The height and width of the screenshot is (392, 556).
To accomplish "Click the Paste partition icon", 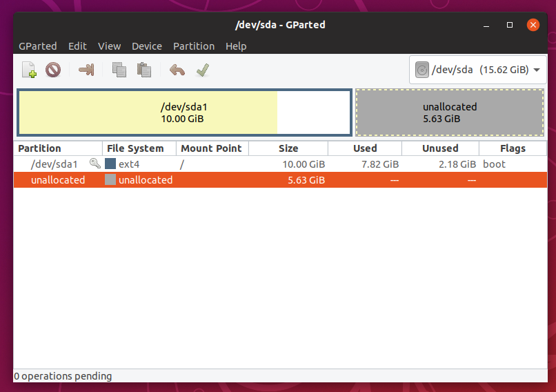I will 144,70.
